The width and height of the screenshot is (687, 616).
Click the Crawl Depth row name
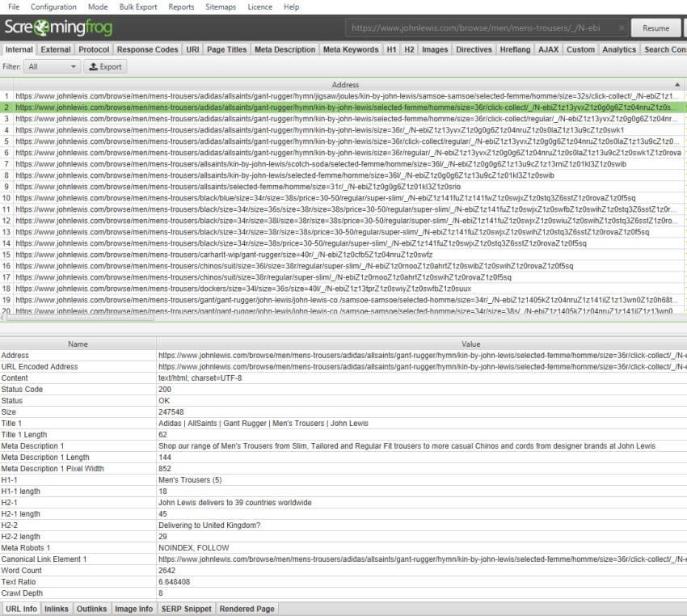22,593
